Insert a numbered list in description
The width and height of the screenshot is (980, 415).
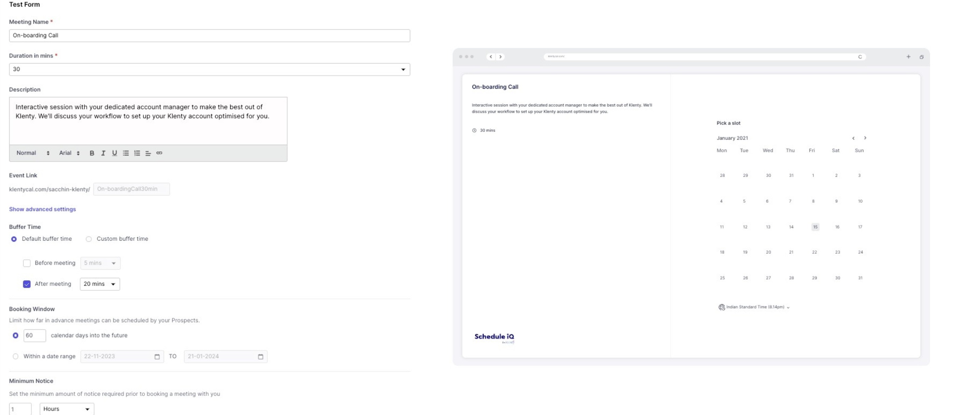[137, 153]
